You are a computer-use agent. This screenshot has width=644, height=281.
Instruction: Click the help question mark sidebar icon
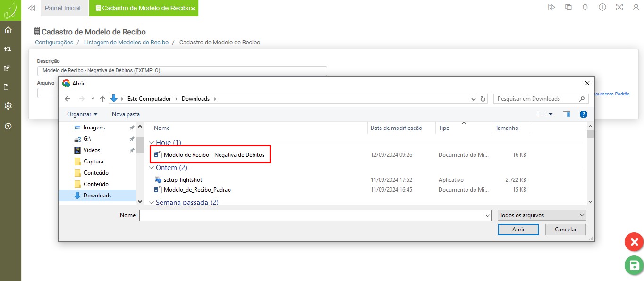[8, 126]
